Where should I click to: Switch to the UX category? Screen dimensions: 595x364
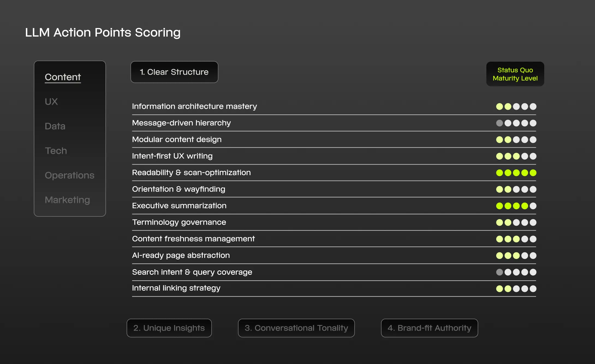(51, 102)
